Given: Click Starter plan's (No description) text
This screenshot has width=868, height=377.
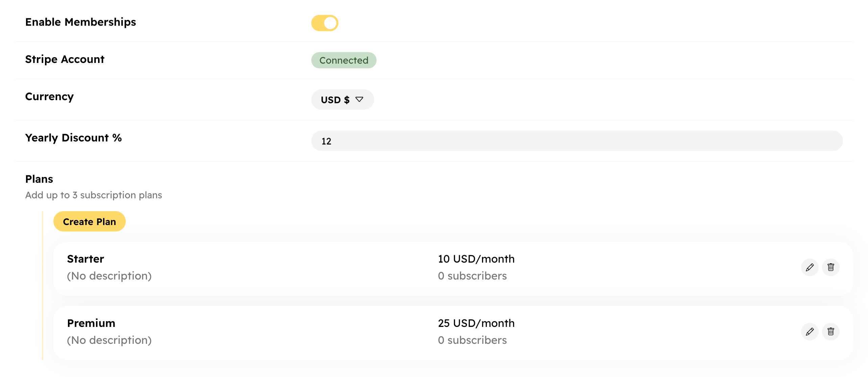Looking at the screenshot, I should [109, 276].
